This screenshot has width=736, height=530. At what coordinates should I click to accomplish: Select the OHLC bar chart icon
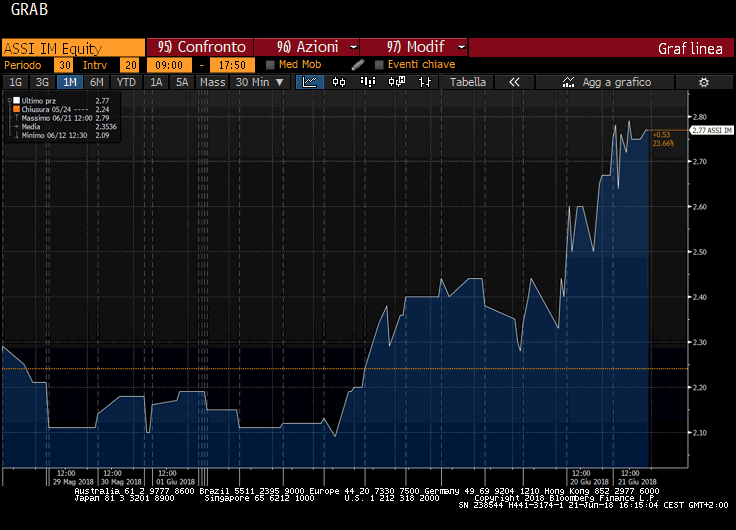(425, 82)
